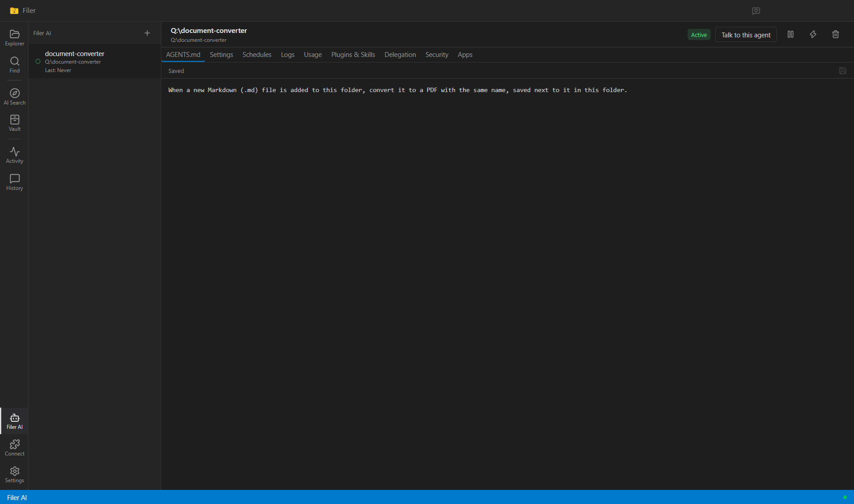Click the Saved status label
This screenshot has height=504, width=854.
coord(176,71)
